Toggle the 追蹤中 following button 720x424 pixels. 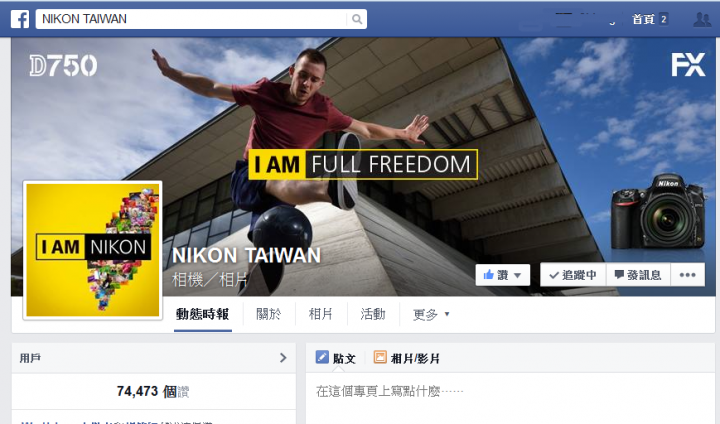[573, 275]
